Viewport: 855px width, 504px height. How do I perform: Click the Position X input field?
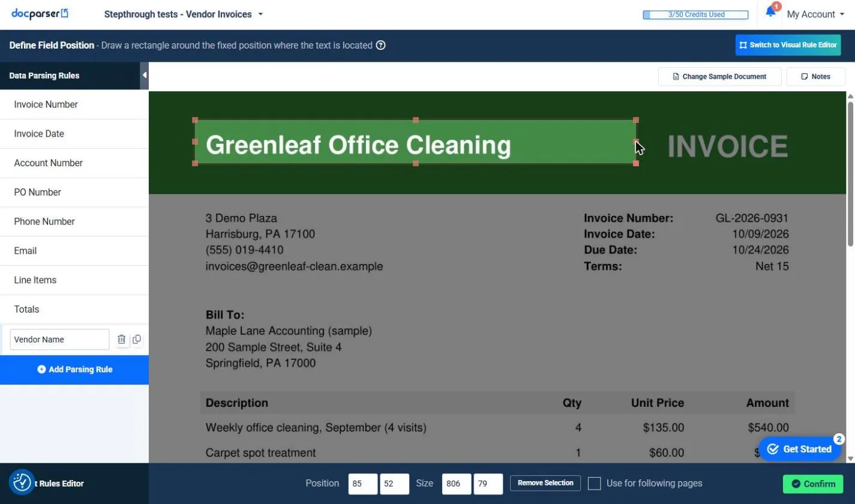(362, 484)
